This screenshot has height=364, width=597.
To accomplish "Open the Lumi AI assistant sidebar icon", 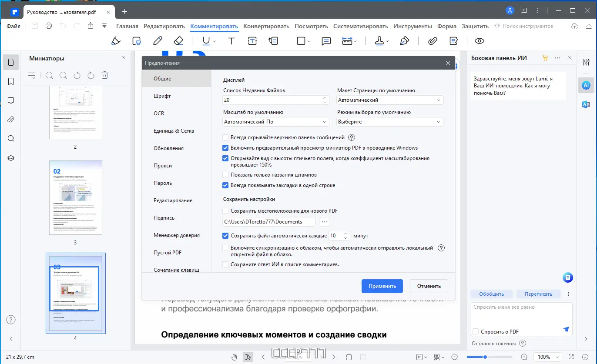I will pyautogui.click(x=586, y=85).
